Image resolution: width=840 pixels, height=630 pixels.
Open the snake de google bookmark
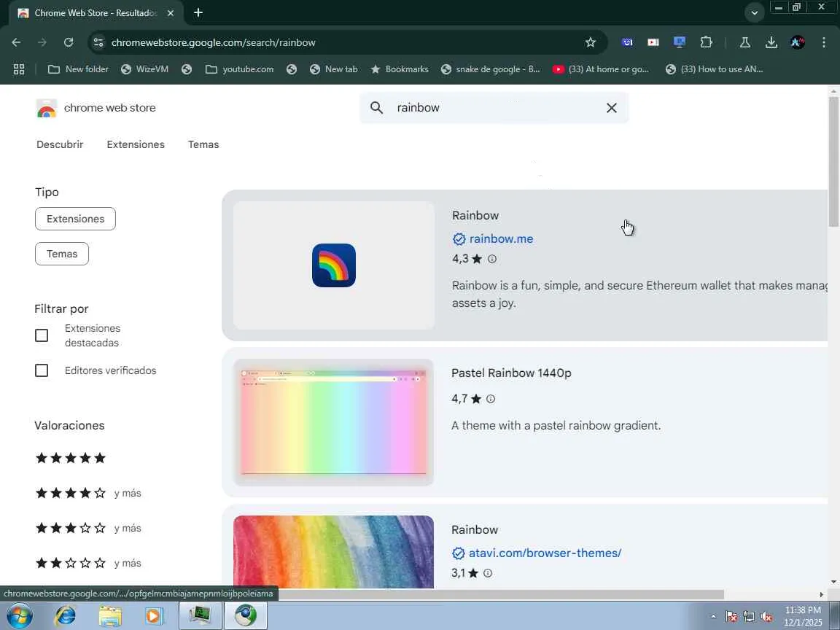(x=491, y=69)
